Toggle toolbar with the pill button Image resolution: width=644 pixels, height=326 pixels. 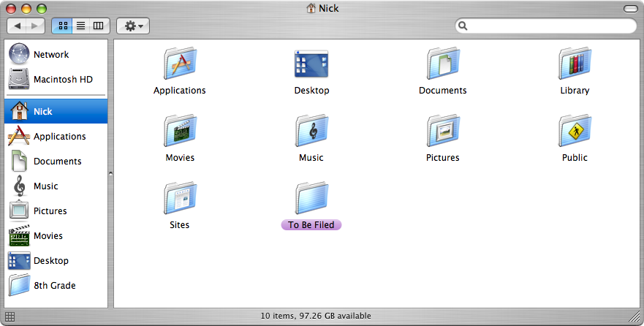point(630,9)
